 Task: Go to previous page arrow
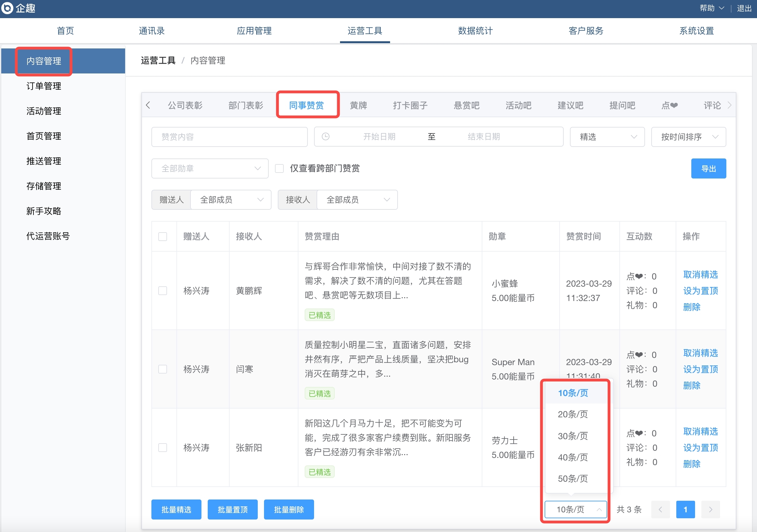pyautogui.click(x=660, y=509)
